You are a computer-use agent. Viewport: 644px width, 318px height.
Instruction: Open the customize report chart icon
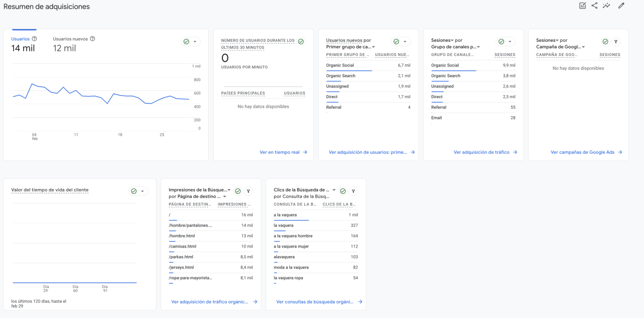click(x=583, y=6)
